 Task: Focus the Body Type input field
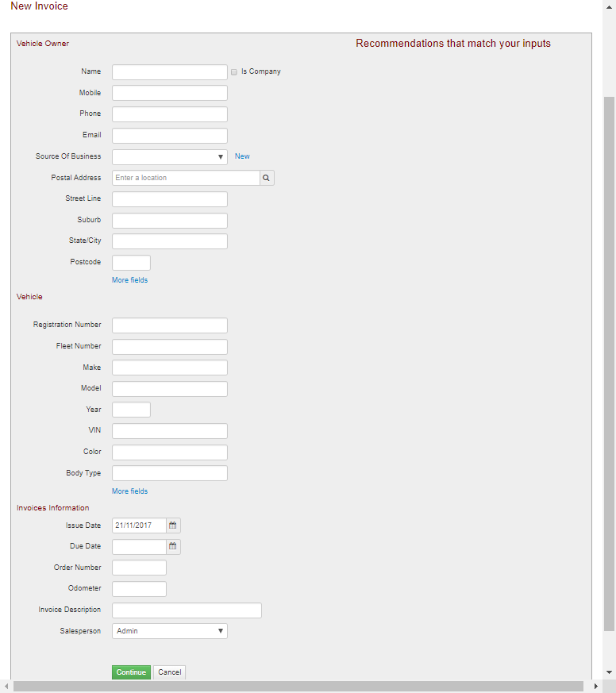coord(170,473)
